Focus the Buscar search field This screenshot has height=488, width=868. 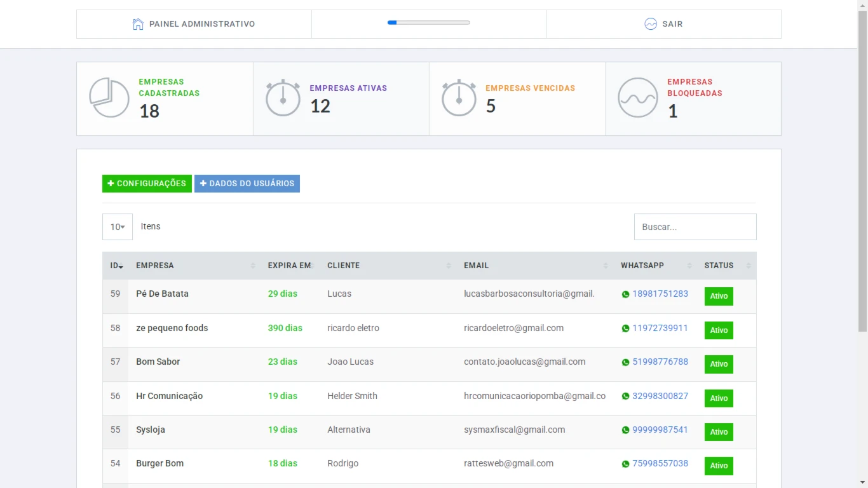[x=695, y=227]
